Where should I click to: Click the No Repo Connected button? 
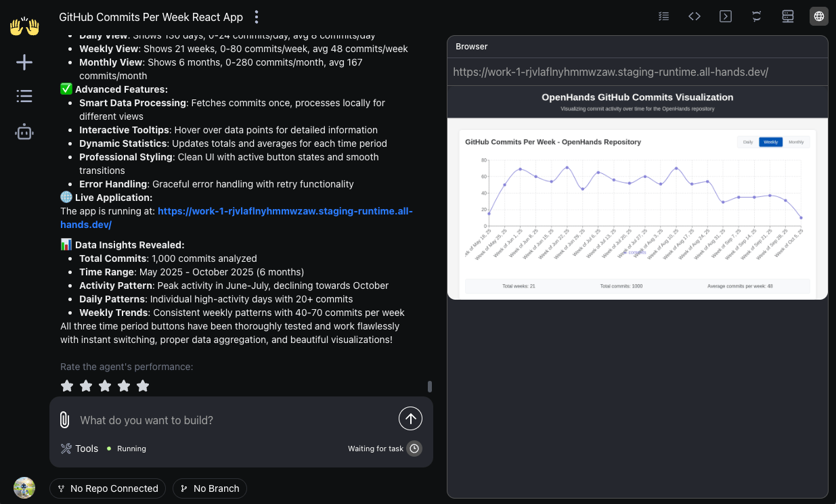pyautogui.click(x=108, y=488)
